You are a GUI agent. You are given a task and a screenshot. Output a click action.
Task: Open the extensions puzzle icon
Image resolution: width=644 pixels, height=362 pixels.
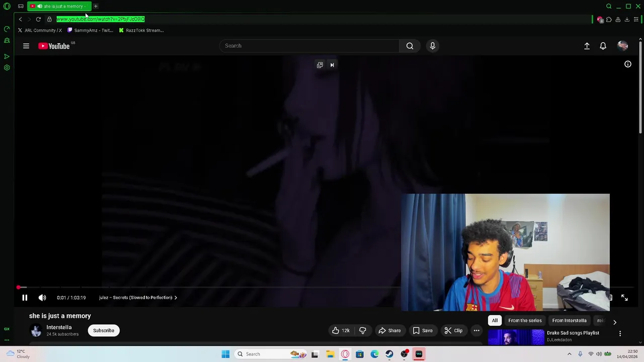[609, 20]
